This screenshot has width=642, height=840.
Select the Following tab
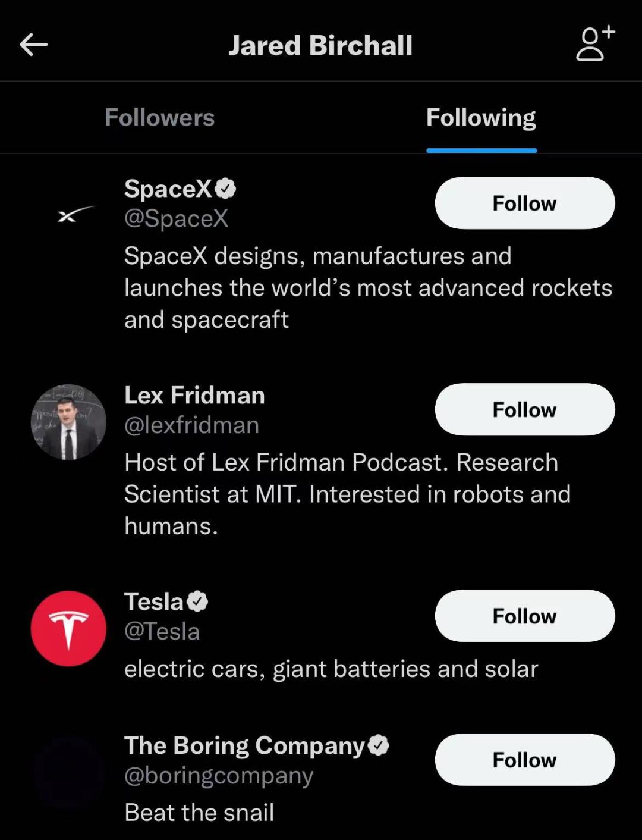481,118
